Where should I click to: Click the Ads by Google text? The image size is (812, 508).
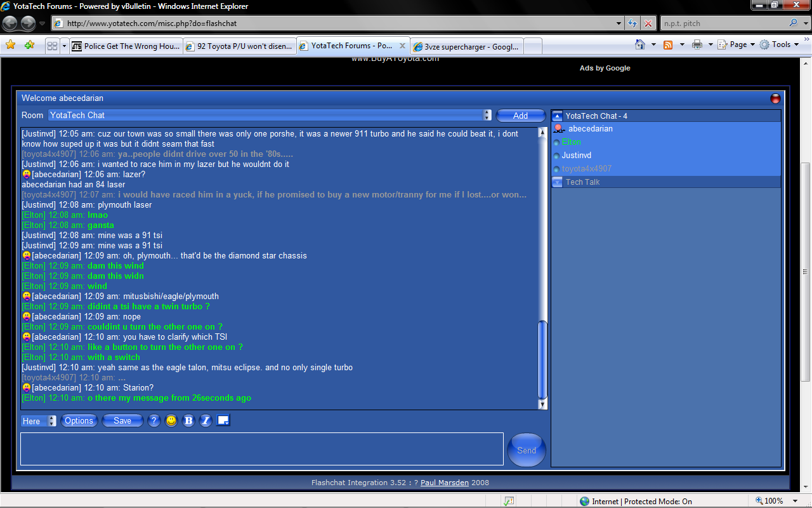coord(605,68)
